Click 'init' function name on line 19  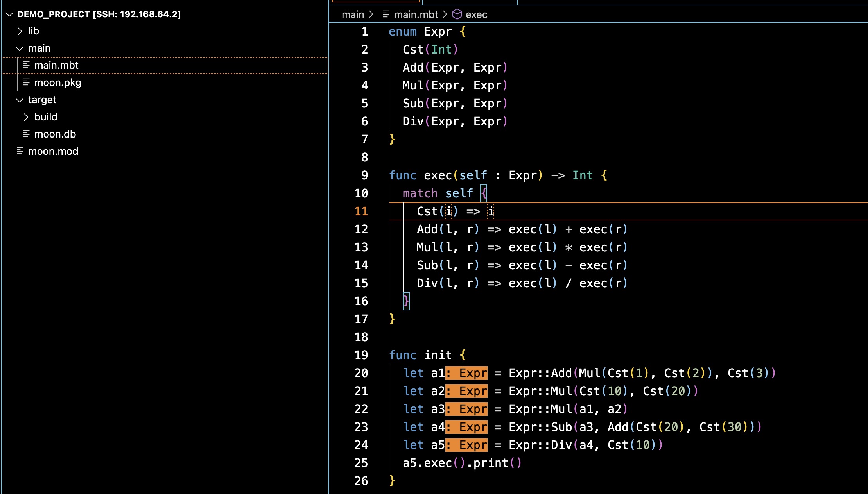point(438,355)
